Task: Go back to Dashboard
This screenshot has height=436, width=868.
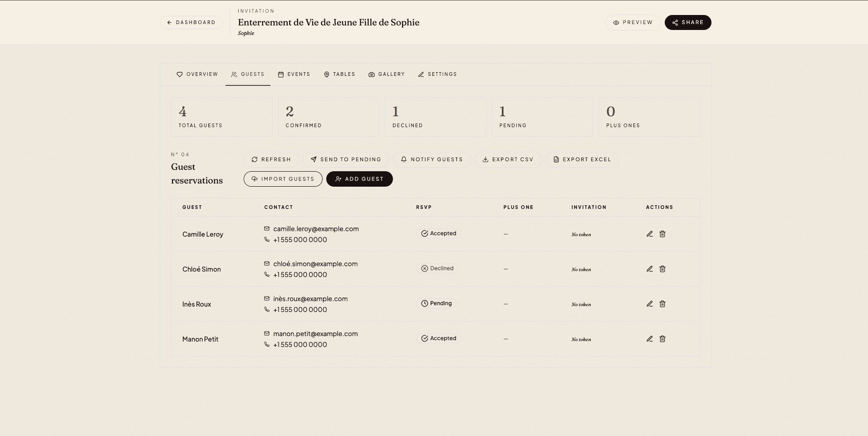Action: [191, 22]
